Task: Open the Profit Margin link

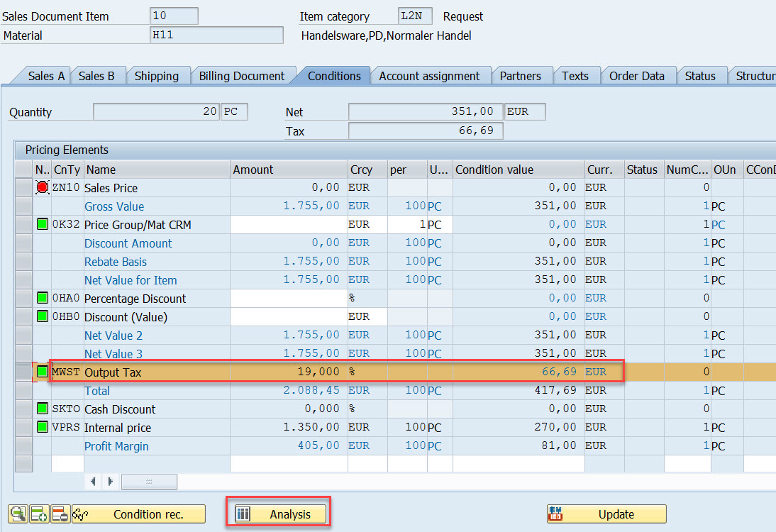Action: [116, 445]
